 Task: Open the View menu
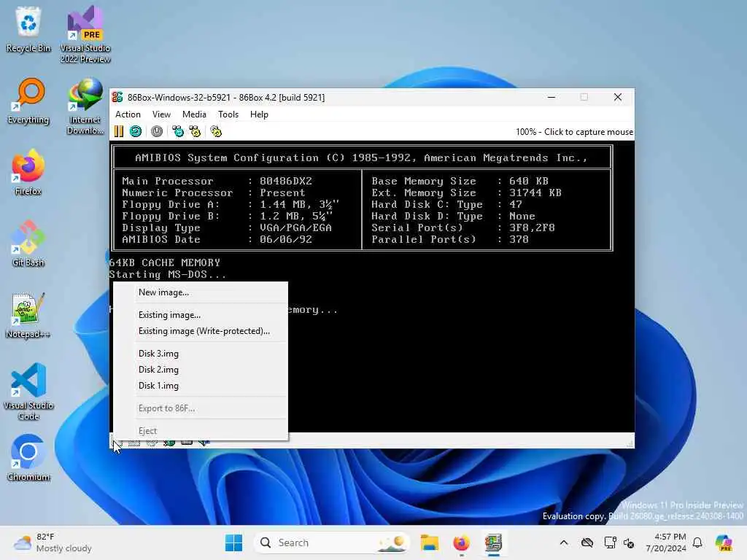click(161, 114)
